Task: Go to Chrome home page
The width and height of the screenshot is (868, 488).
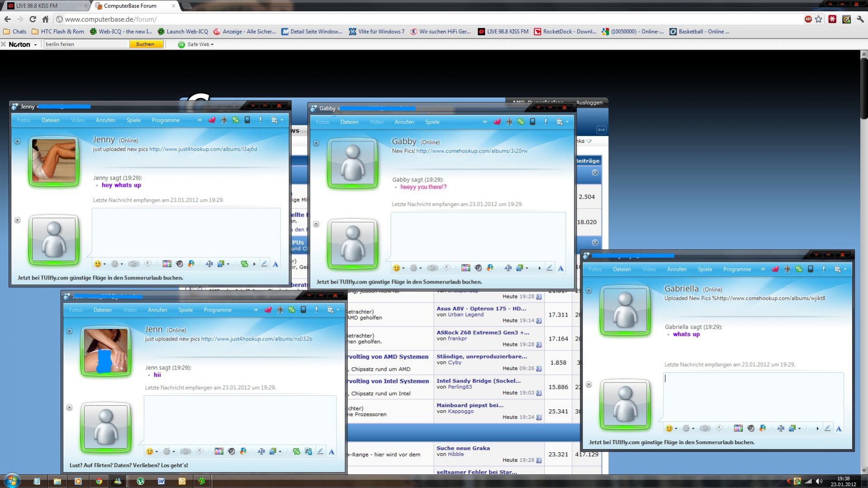Action: click(x=45, y=19)
